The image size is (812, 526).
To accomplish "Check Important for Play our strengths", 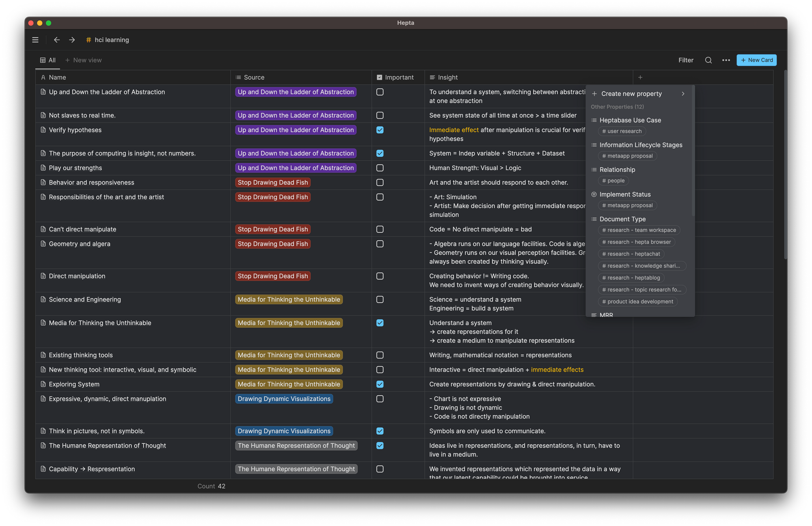I will coord(380,168).
